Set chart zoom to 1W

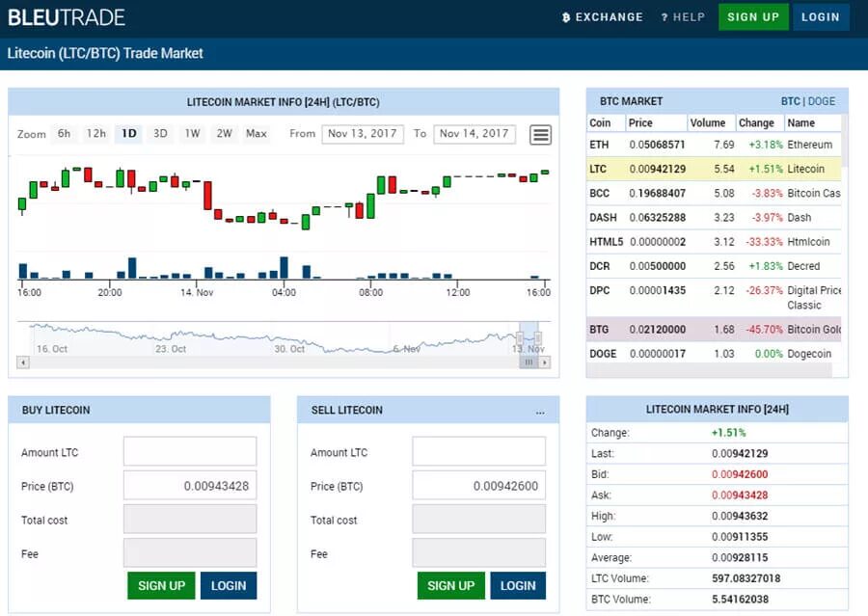click(x=192, y=134)
